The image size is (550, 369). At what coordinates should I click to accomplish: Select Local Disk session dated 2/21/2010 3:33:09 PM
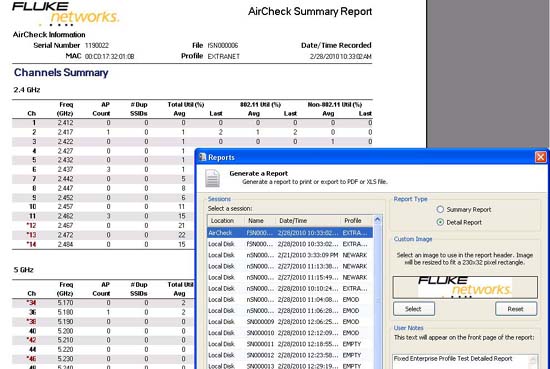(290, 255)
